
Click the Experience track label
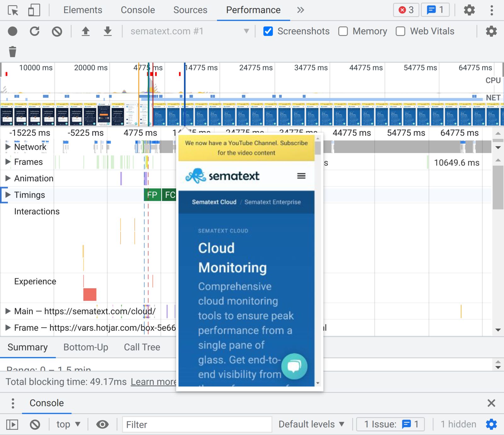[35, 281]
